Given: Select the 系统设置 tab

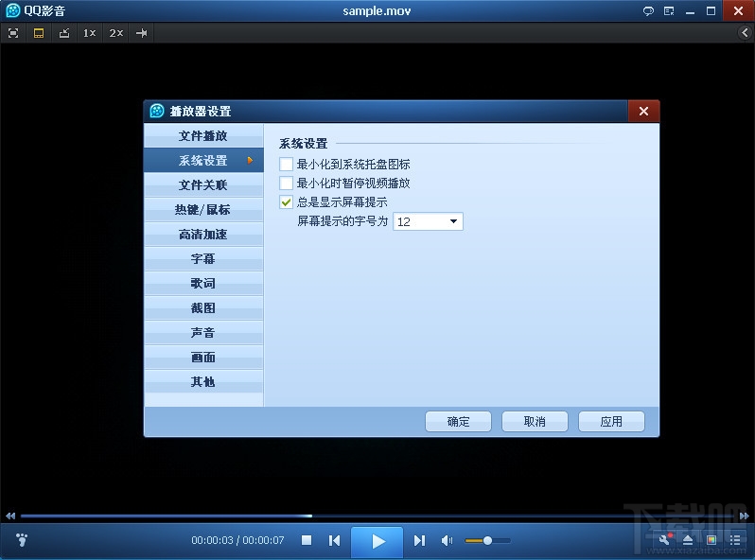Looking at the screenshot, I should (203, 161).
